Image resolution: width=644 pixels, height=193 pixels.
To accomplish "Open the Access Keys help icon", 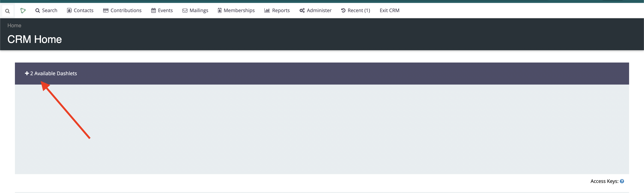I will (x=622, y=181).
